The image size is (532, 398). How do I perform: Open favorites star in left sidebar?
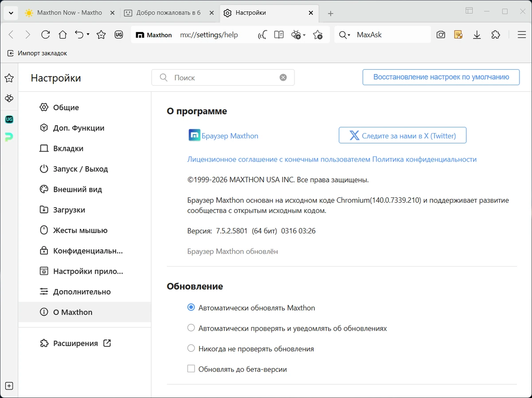point(9,78)
